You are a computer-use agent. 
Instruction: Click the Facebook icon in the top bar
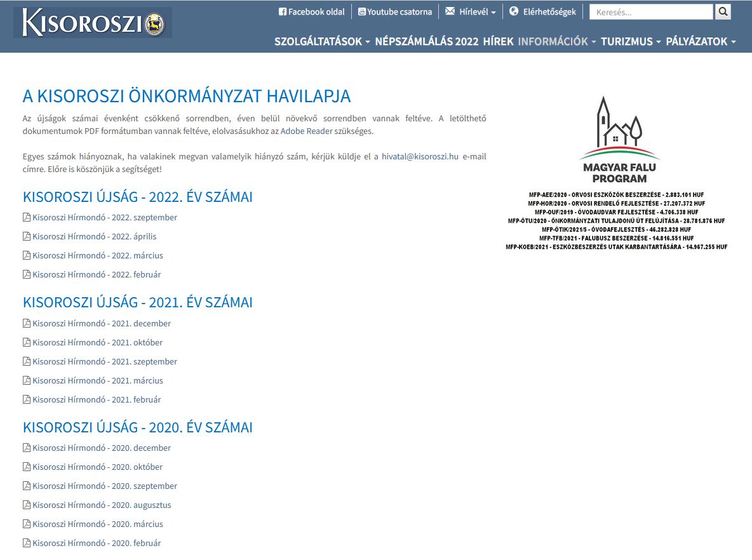point(283,11)
